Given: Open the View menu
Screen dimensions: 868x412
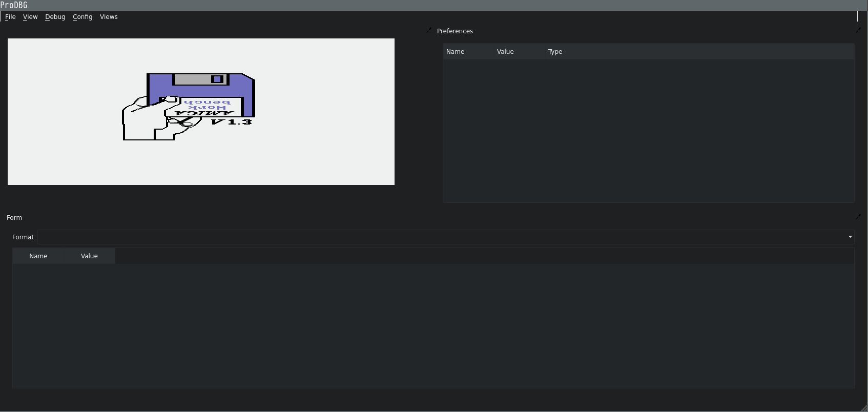Looking at the screenshot, I should [x=30, y=17].
